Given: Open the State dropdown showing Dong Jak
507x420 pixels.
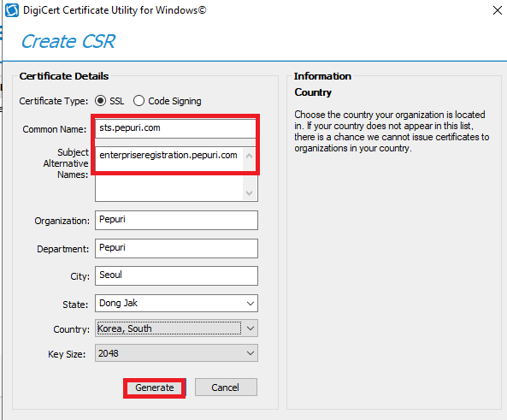Looking at the screenshot, I should (x=176, y=303).
